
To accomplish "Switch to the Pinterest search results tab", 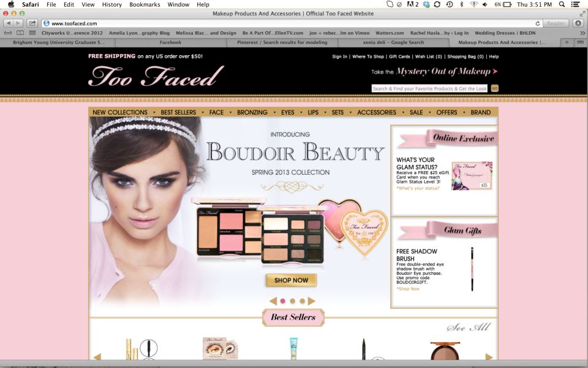I will click(282, 42).
